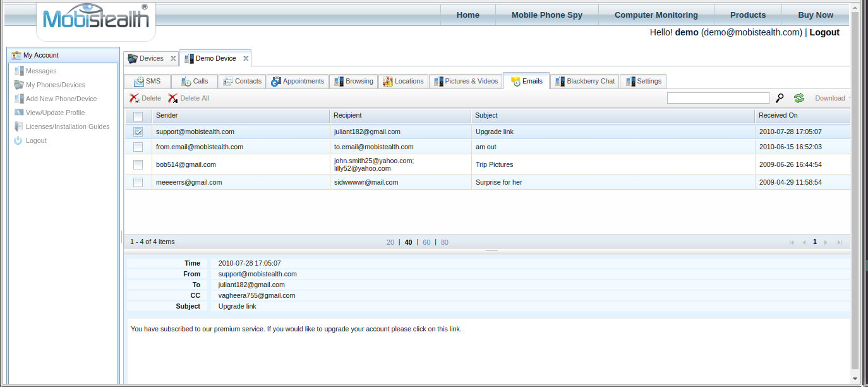This screenshot has height=387, width=868.
Task: Sort by the Recipient column header
Action: point(401,116)
